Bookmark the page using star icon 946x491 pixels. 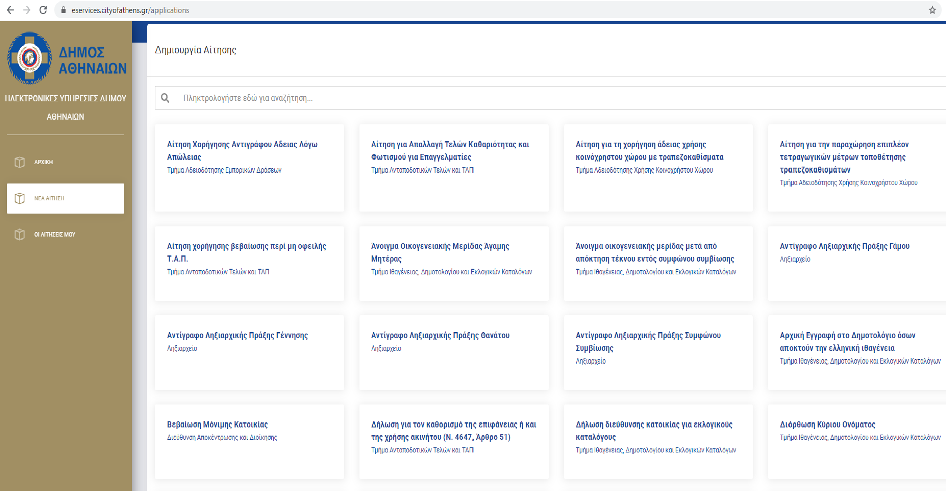(x=931, y=9)
